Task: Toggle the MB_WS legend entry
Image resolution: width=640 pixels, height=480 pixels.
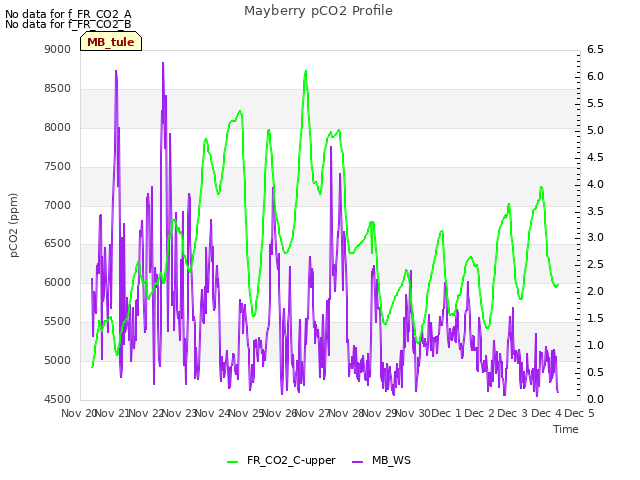Action: (381, 460)
